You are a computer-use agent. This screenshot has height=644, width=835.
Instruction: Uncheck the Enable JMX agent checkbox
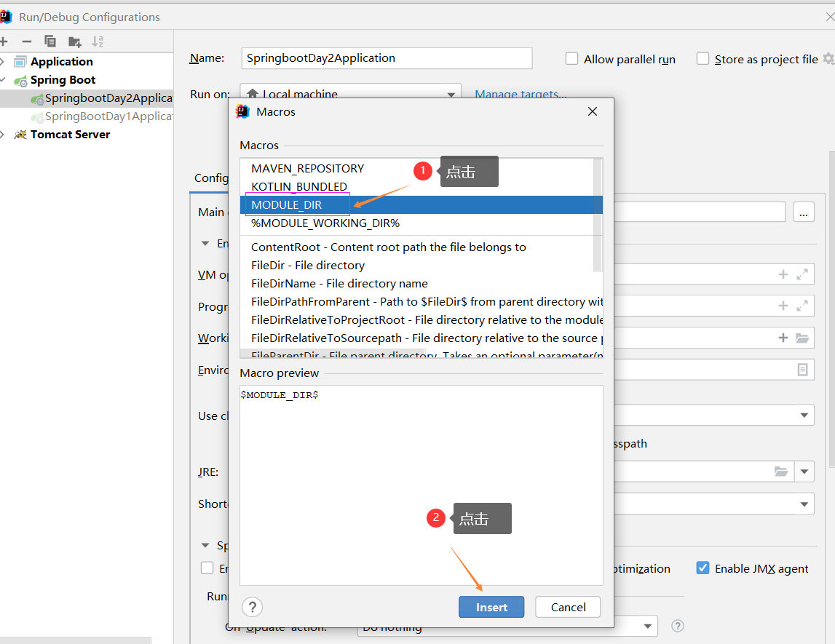[703, 568]
